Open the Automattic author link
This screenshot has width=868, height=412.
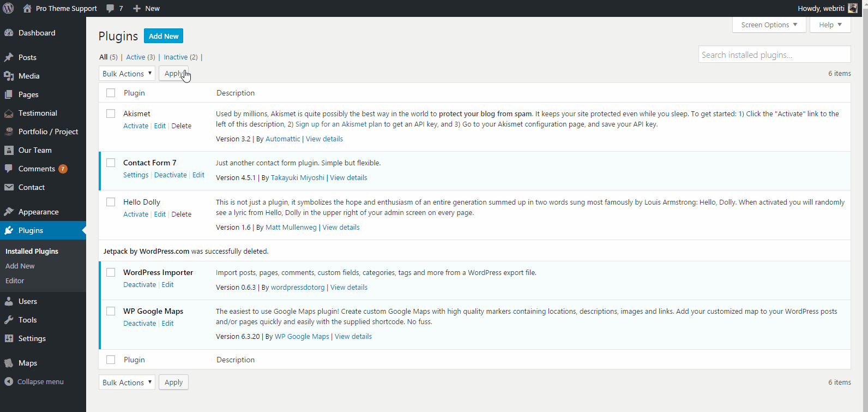[283, 139]
